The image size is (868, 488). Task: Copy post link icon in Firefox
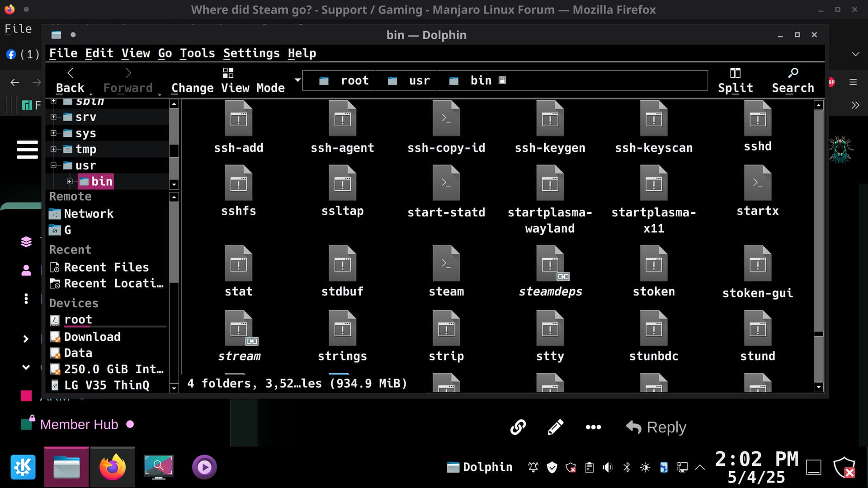(518, 427)
